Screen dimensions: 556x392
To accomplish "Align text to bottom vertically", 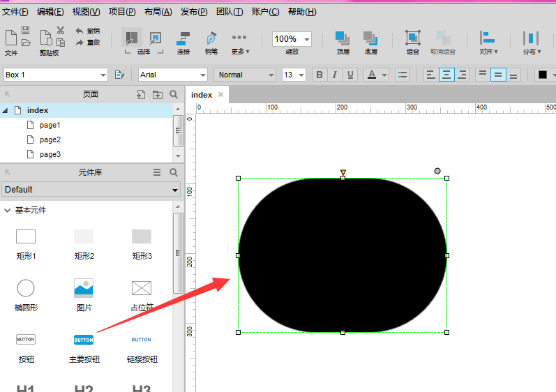I will coord(513,75).
